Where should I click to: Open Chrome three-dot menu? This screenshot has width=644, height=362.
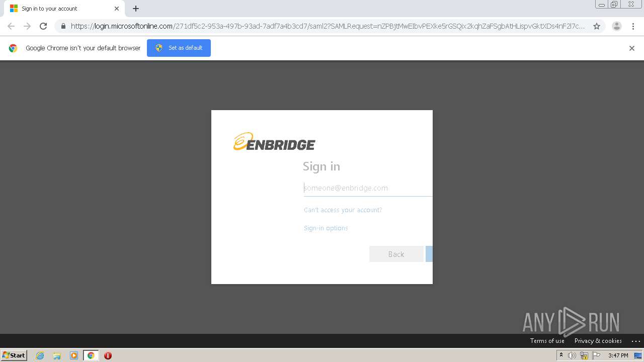633,26
